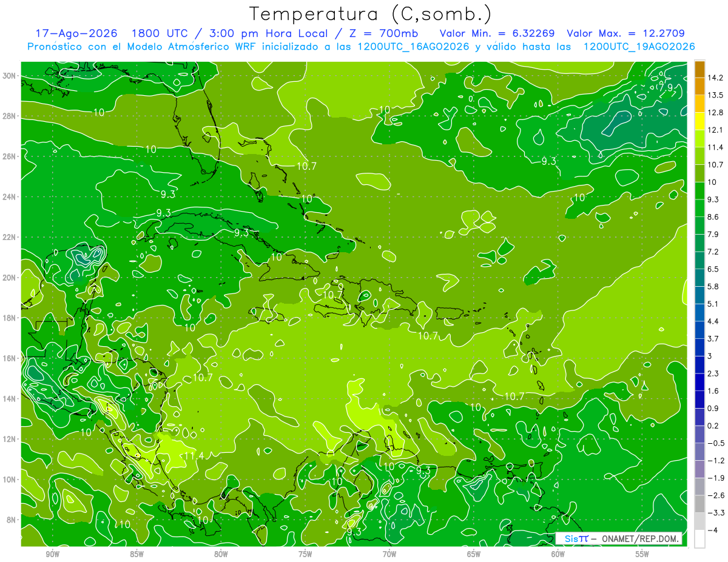Click the '85W' longitude axis label
Viewport: 728px width, 562px height.
(x=136, y=554)
